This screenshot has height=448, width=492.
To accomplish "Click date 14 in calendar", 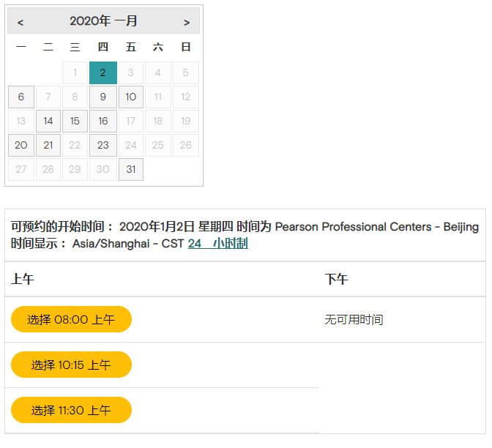I will coord(48,121).
